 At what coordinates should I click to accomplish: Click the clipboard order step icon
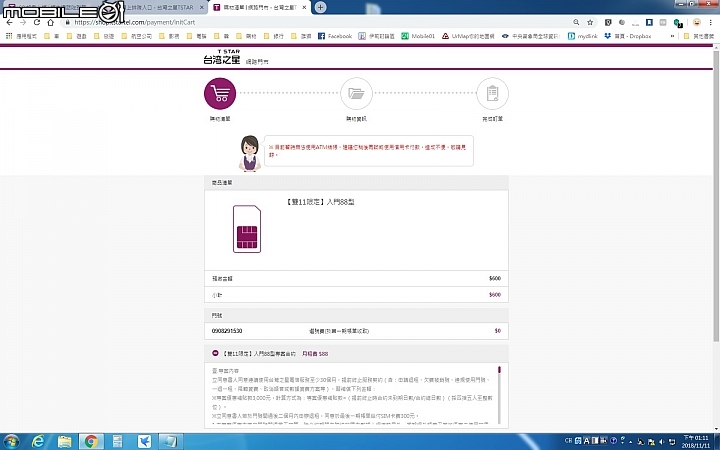tap(492, 94)
